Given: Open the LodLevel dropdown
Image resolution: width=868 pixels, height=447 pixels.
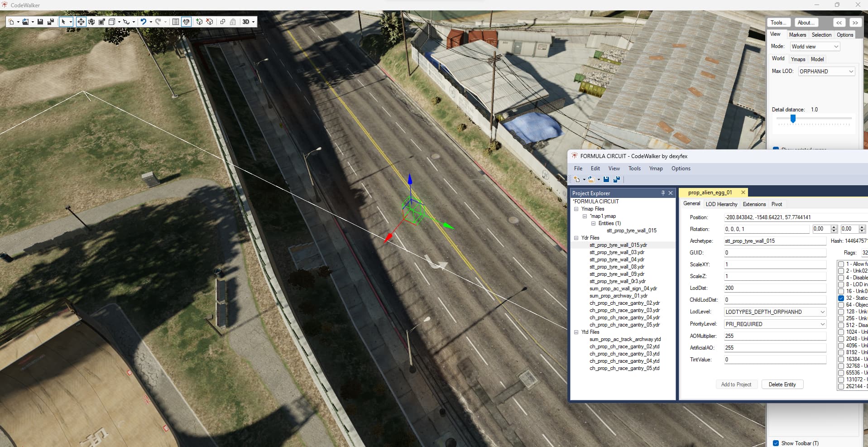Looking at the screenshot, I should click(x=775, y=312).
